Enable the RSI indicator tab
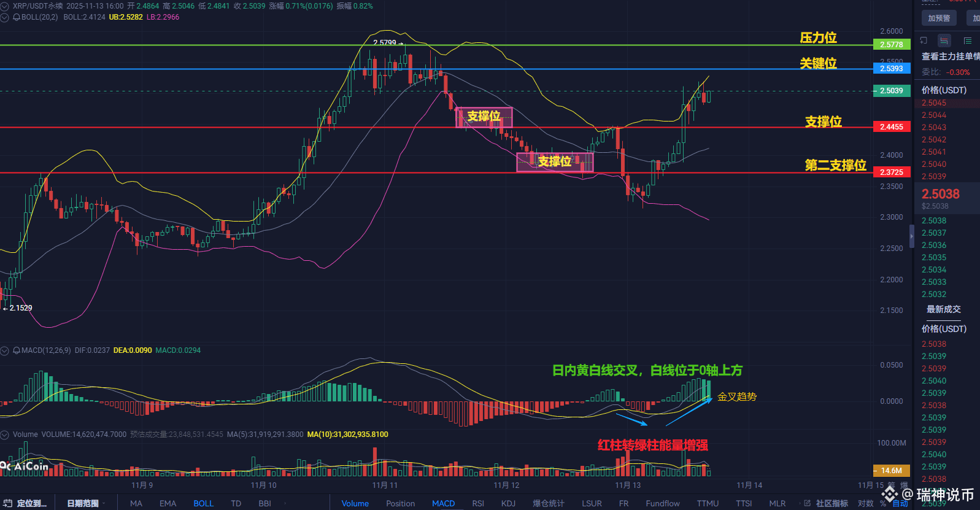 [478, 503]
